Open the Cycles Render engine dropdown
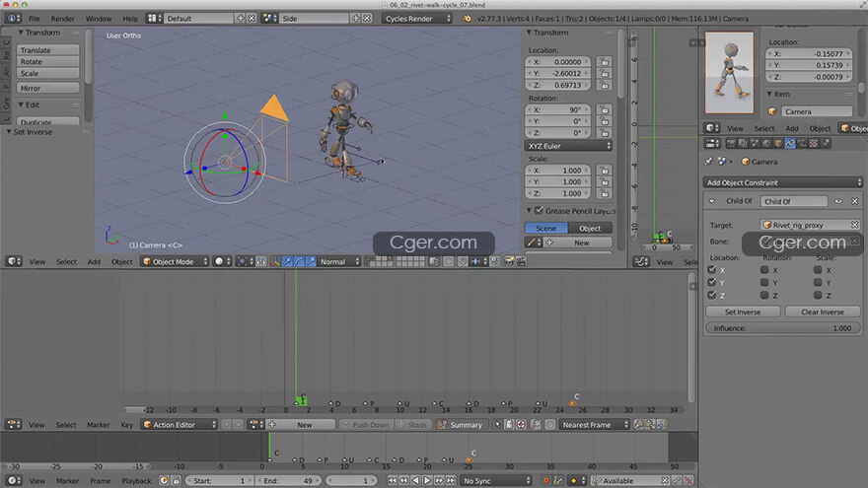 coord(417,19)
